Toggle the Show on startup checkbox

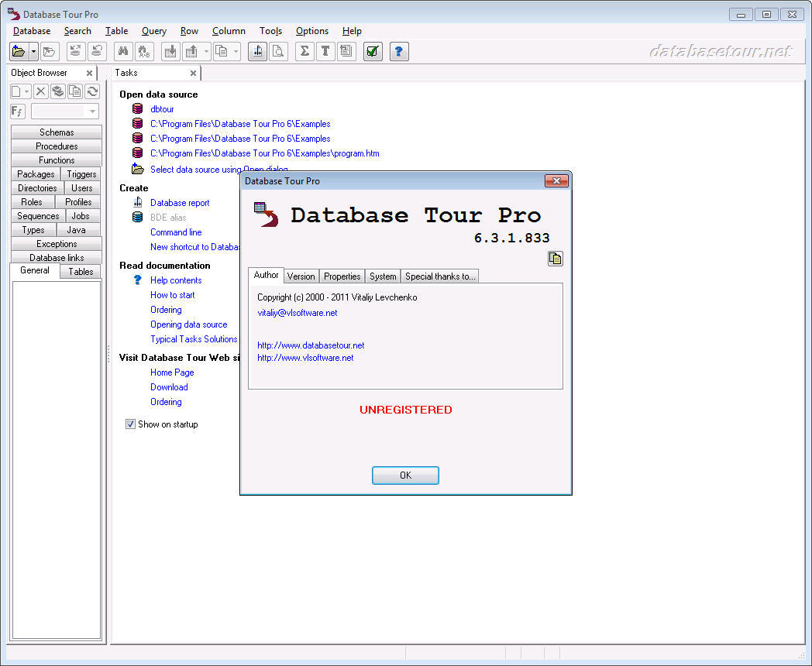[130, 424]
